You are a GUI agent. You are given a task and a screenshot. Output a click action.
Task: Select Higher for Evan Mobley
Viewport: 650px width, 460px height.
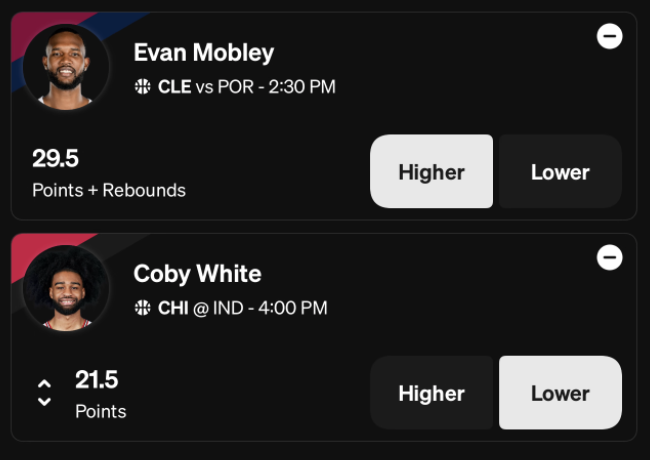[x=432, y=171]
